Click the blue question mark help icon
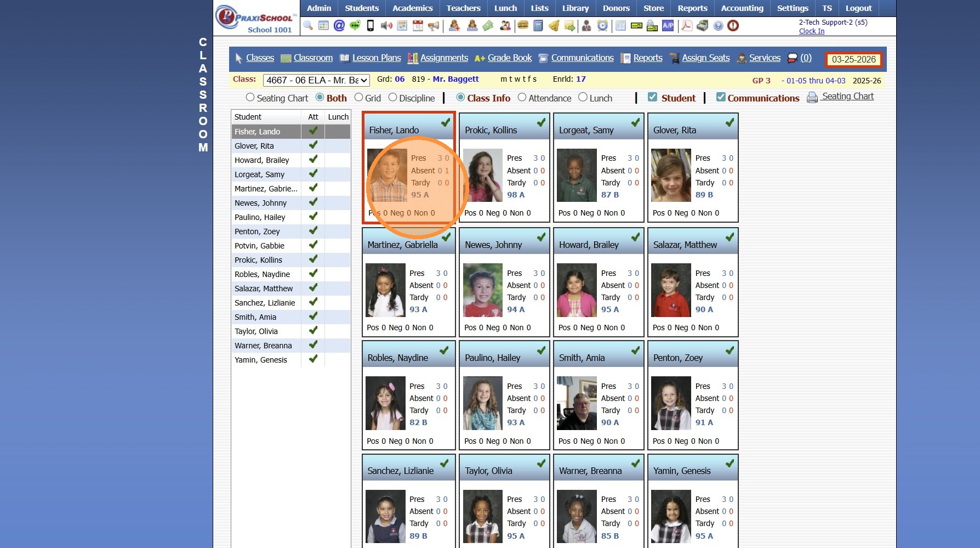 click(x=718, y=26)
